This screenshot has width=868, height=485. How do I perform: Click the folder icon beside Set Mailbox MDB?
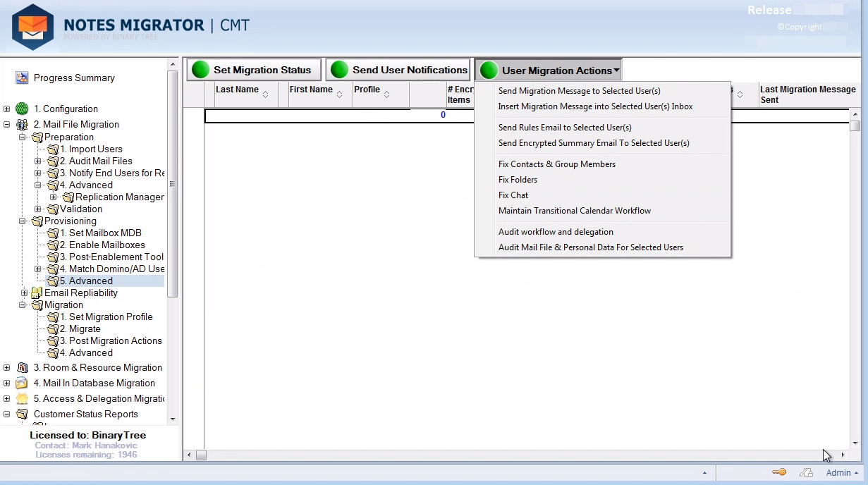53,233
